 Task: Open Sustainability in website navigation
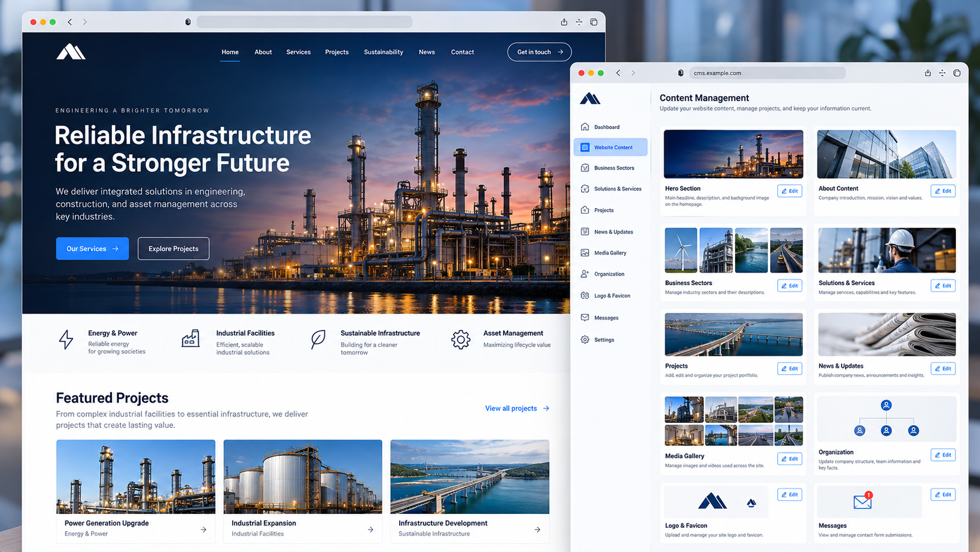pos(383,52)
